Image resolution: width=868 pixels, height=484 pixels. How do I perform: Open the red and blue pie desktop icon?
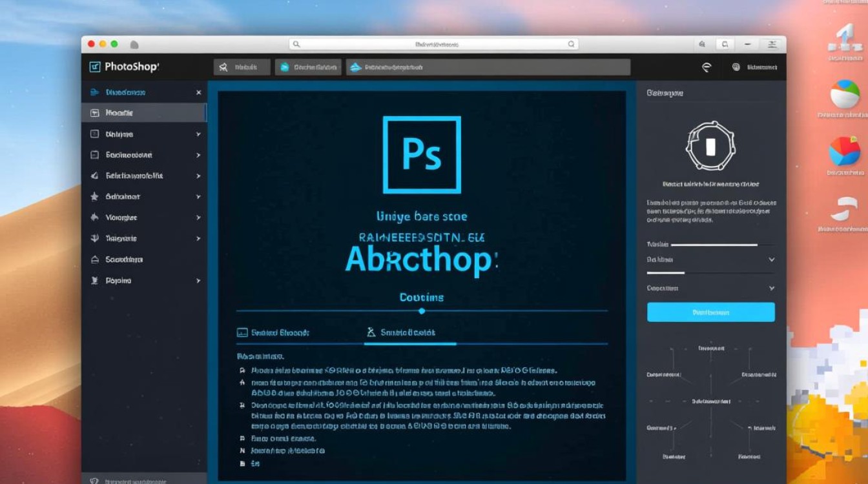pyautogui.click(x=844, y=151)
